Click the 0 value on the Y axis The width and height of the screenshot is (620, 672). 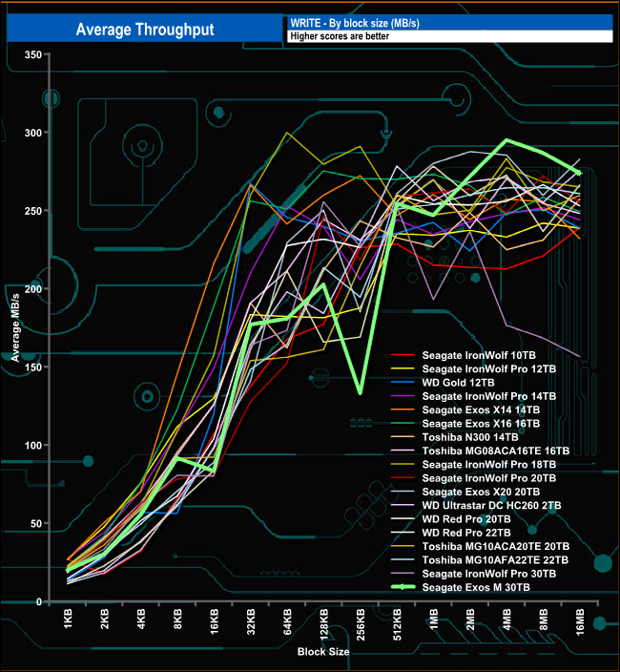[39, 602]
